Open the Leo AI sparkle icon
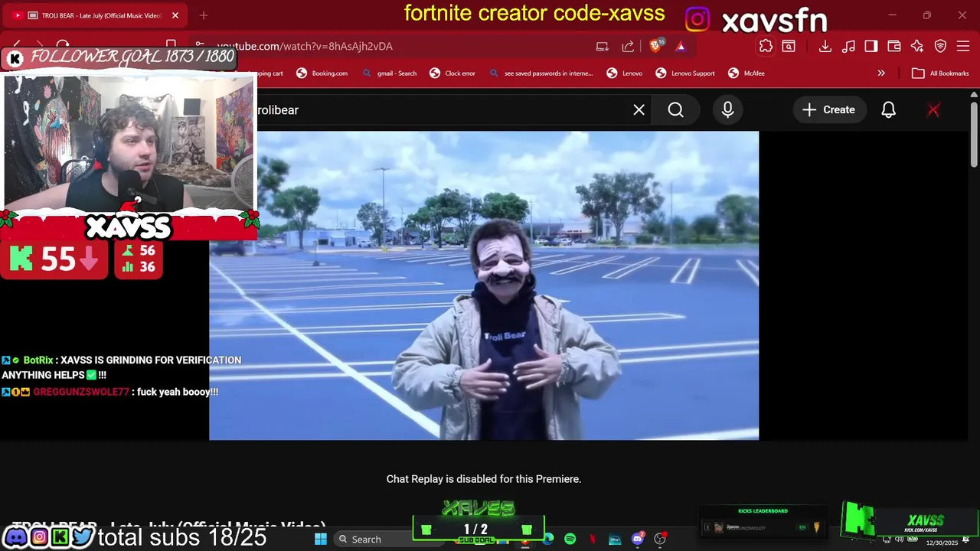This screenshot has height=551, width=980. 917,46
